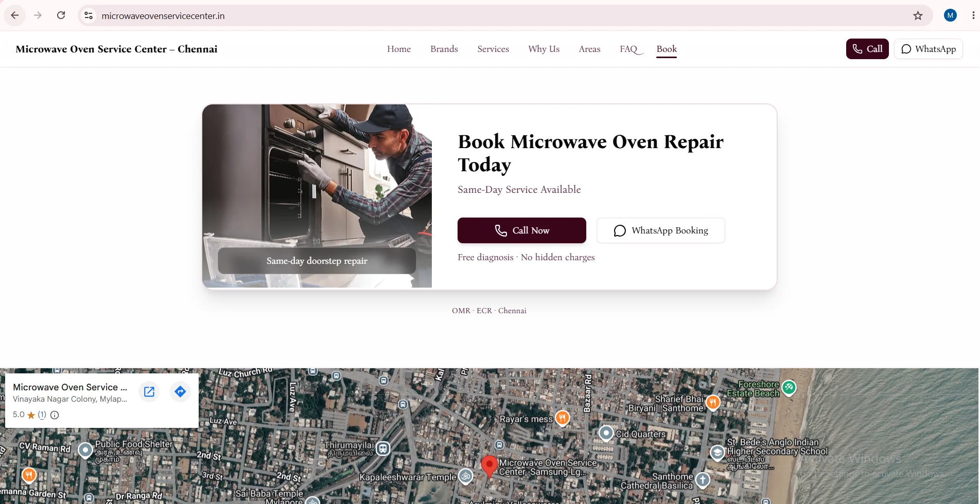Open the Services navigation item

coord(493,49)
